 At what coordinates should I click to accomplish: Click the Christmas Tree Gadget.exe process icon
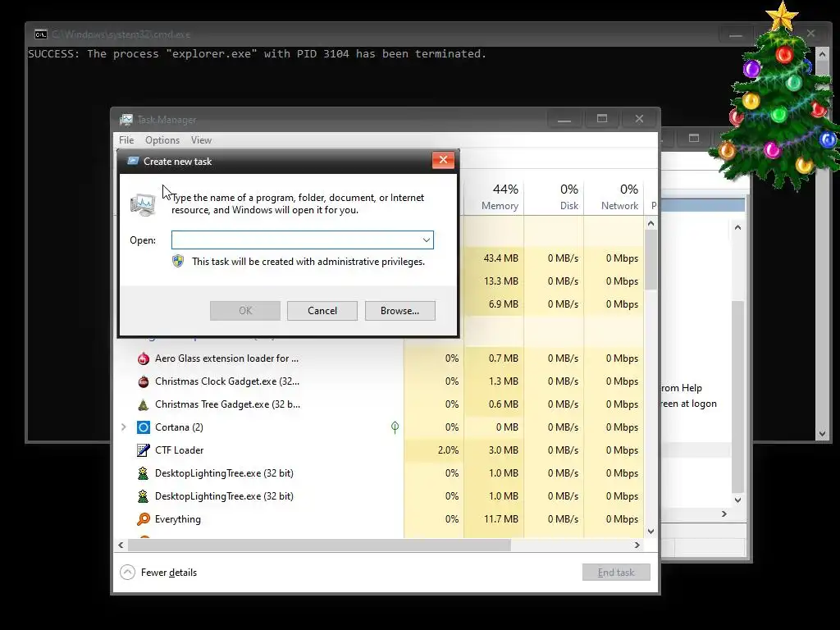[x=143, y=404]
